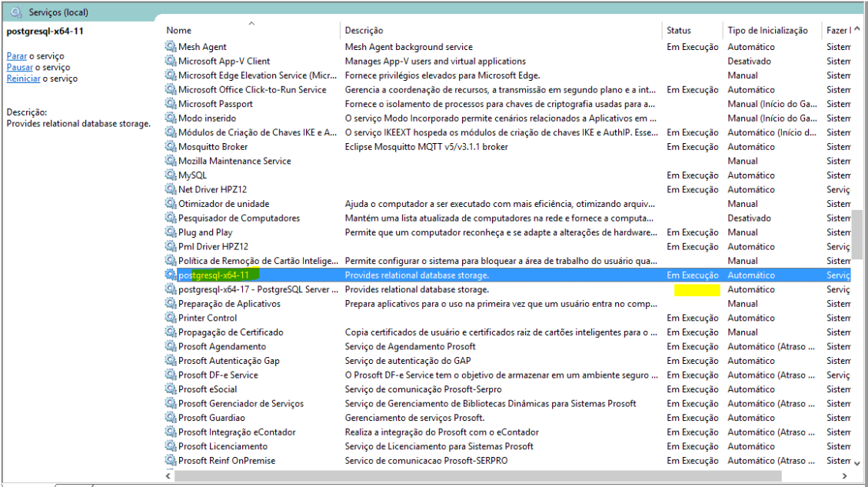Click the horizontal scrollbar left arrow

(x=168, y=476)
